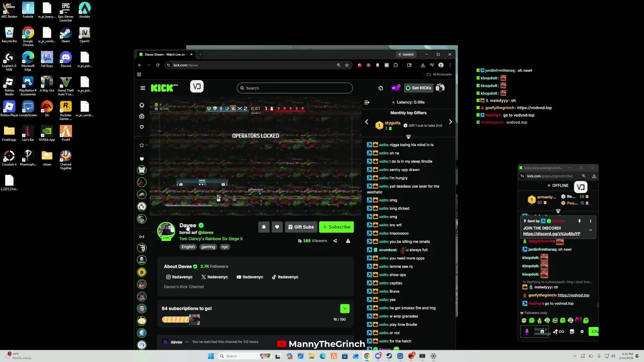This screenshot has width=644, height=362.
Task: Open pinned message three-dot options in popout
Action: pos(591,221)
